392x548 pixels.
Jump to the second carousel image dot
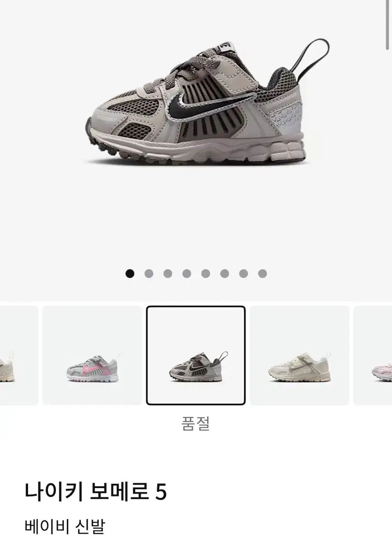click(x=149, y=274)
